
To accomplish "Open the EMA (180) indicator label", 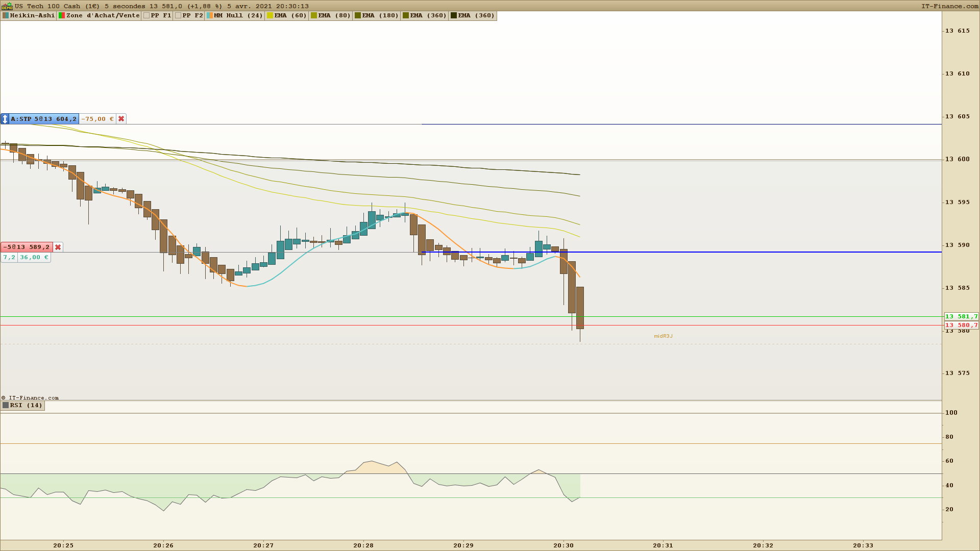I will tap(380, 15).
